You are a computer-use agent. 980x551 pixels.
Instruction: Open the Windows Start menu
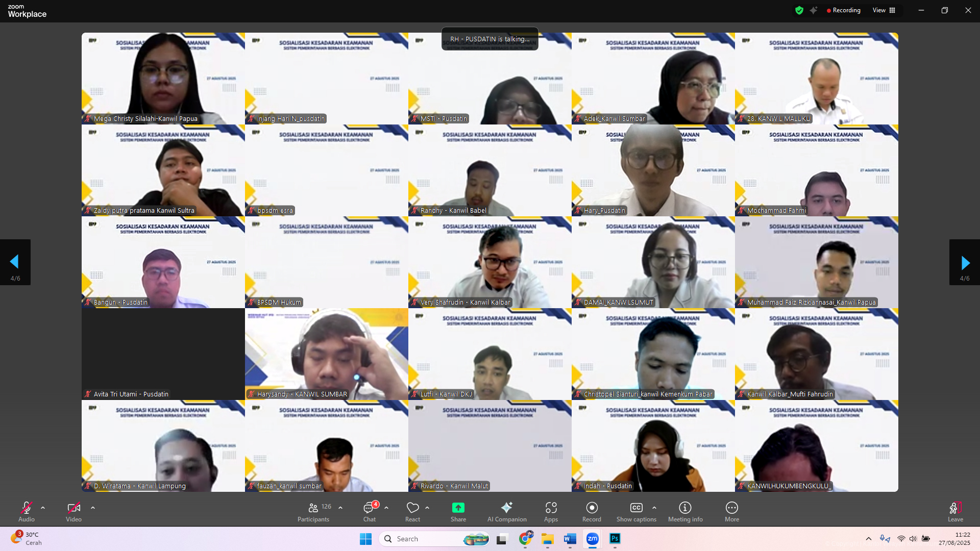click(365, 539)
